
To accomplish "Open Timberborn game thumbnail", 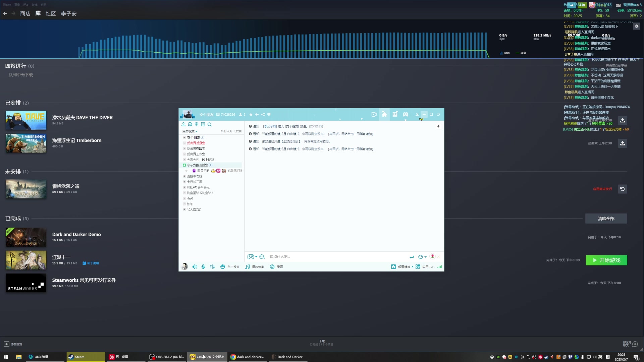I will [x=26, y=143].
